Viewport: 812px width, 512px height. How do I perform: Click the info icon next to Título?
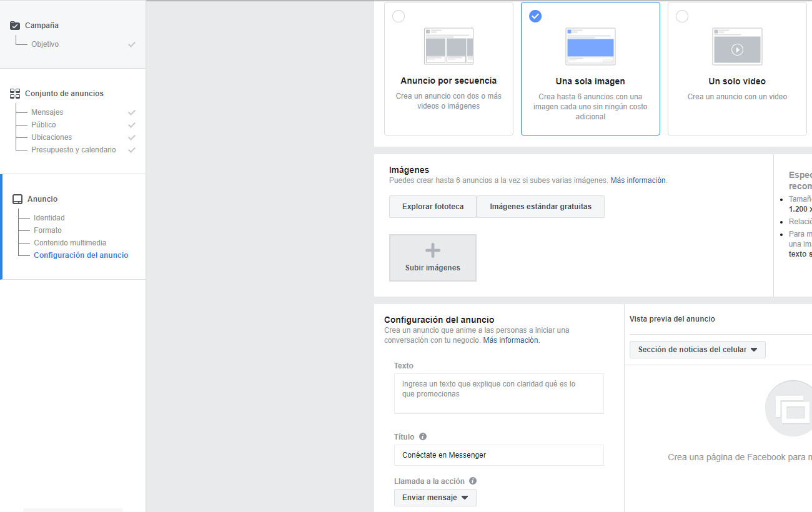coord(423,437)
